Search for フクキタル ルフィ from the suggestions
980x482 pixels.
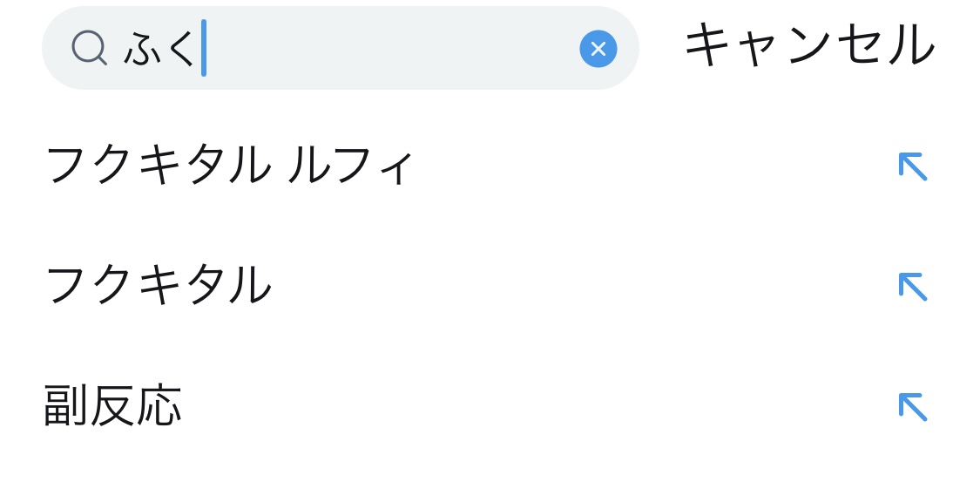click(228, 166)
